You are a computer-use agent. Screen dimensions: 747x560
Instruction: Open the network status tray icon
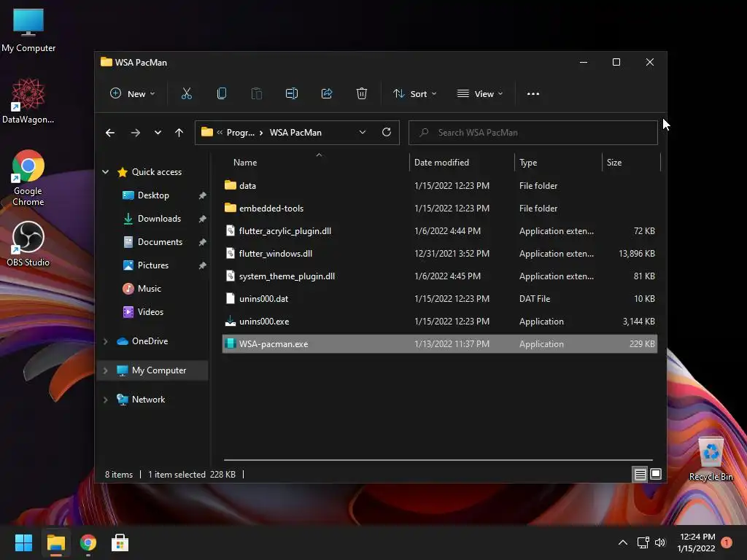pyautogui.click(x=643, y=542)
